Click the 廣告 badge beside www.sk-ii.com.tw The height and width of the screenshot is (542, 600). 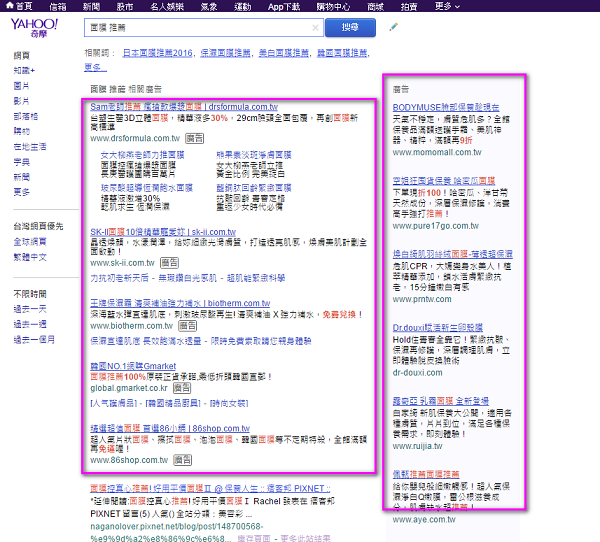[x=169, y=263]
